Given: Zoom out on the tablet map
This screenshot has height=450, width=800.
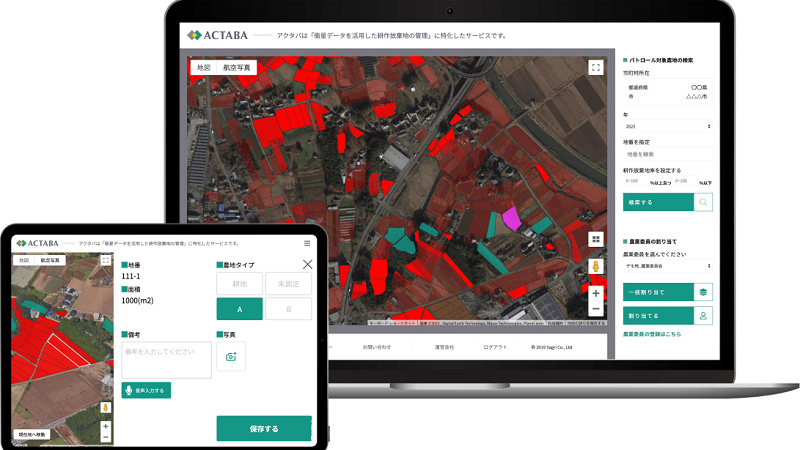Looking at the screenshot, I should (106, 437).
